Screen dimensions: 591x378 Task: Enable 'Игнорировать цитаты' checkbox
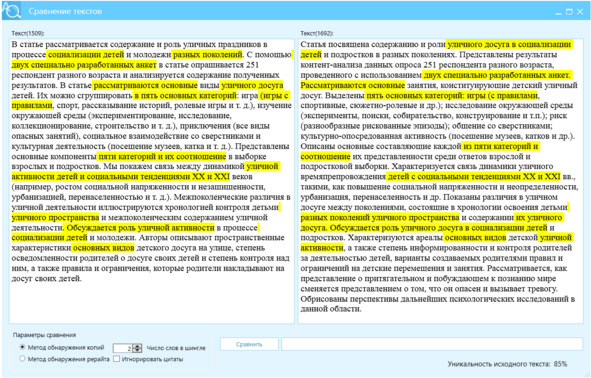click(117, 359)
